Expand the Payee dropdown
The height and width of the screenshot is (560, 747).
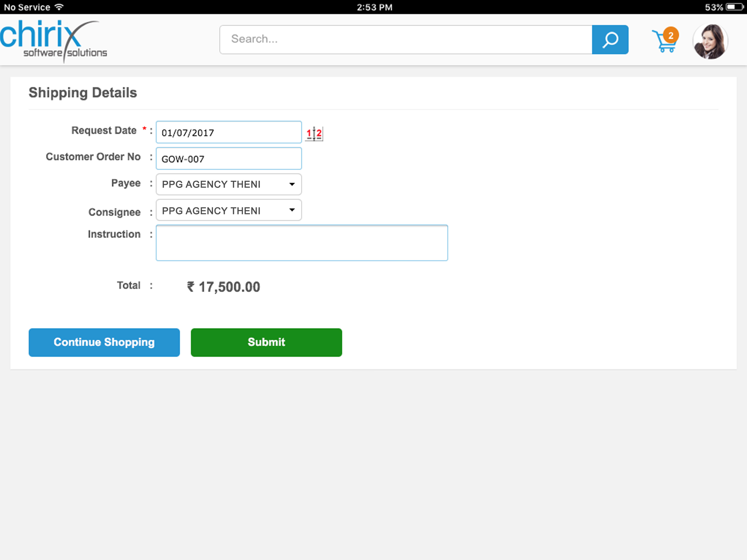pyautogui.click(x=229, y=184)
